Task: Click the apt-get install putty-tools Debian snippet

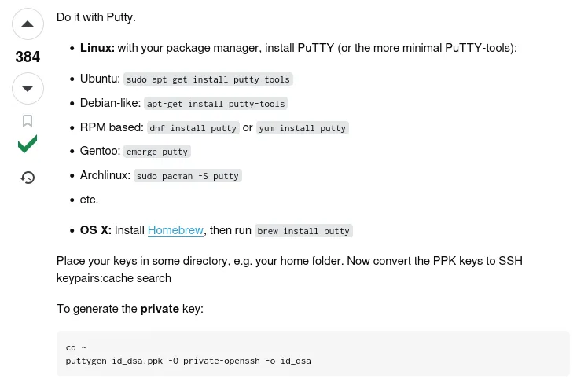Action: pos(215,104)
